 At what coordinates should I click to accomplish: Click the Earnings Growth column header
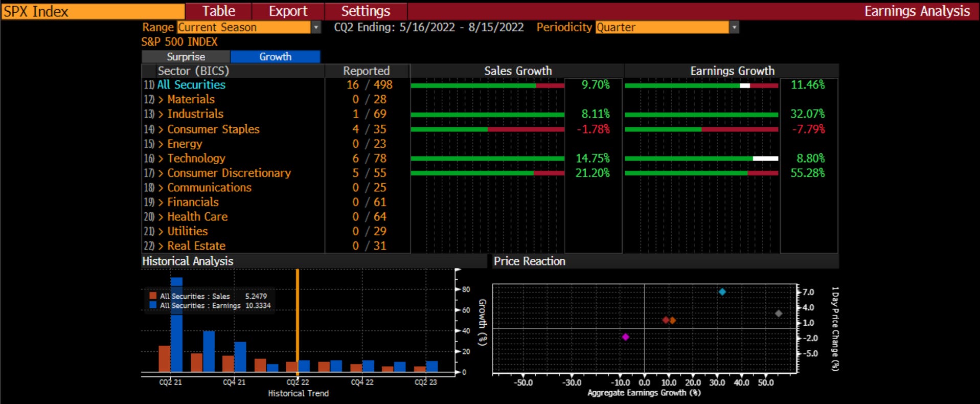tap(732, 71)
